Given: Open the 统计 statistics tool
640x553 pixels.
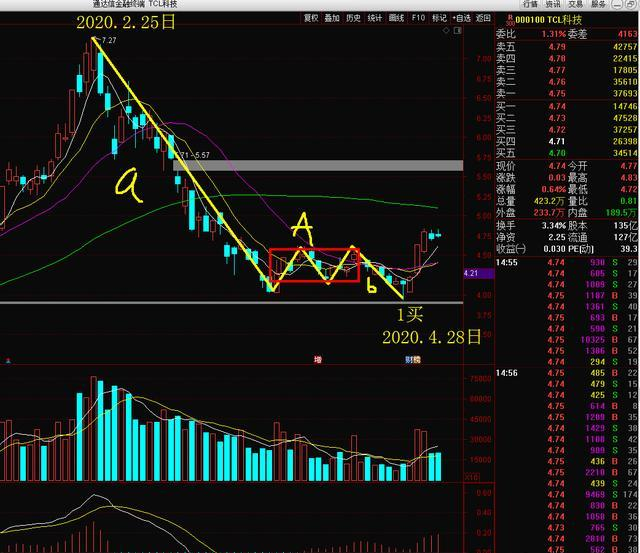Looking at the screenshot, I should pos(375,18).
